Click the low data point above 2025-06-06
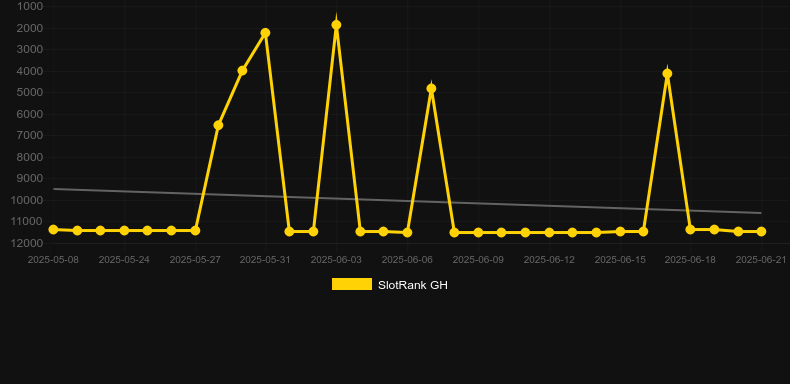Screen dimensions: 790x384 (407, 232)
